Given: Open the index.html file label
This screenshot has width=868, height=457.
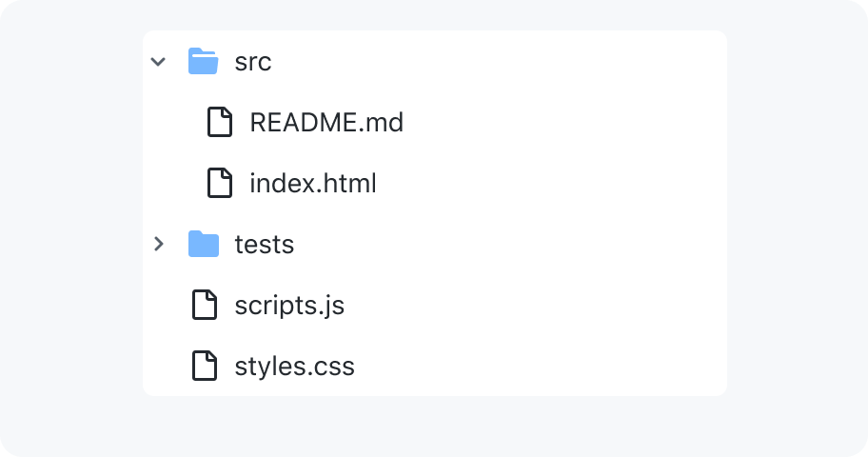Looking at the screenshot, I should 313,184.
